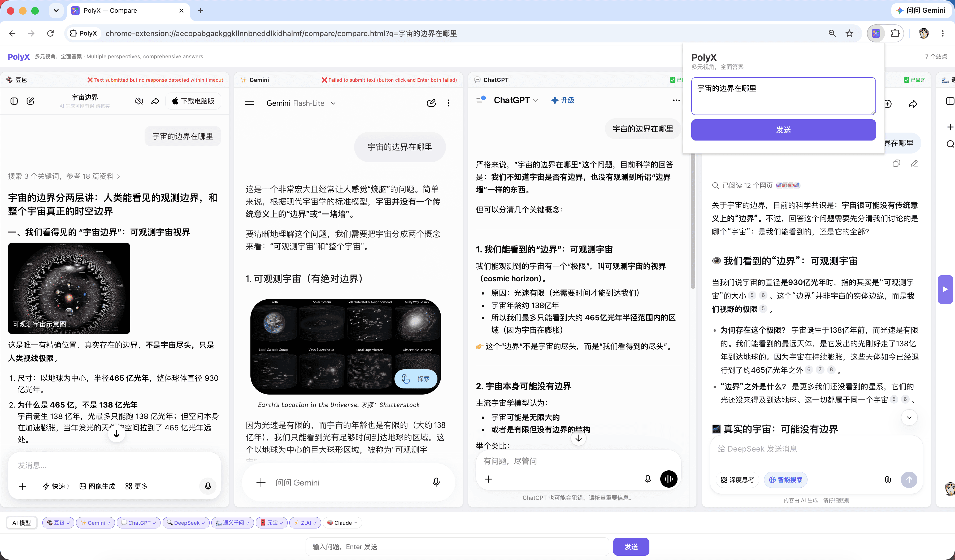The height and width of the screenshot is (560, 955).
Task: Toggle 深度思考 in DeepSeek
Action: coord(737,480)
